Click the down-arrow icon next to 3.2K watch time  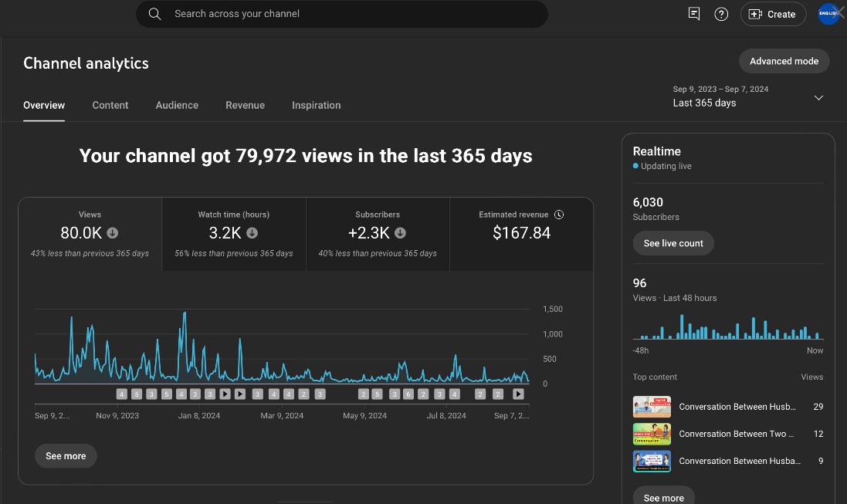tap(252, 233)
